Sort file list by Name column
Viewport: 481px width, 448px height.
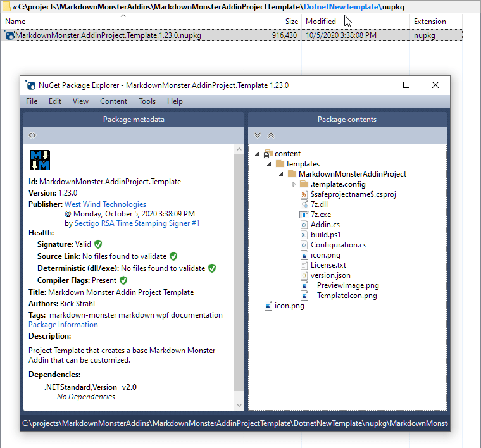(x=123, y=22)
